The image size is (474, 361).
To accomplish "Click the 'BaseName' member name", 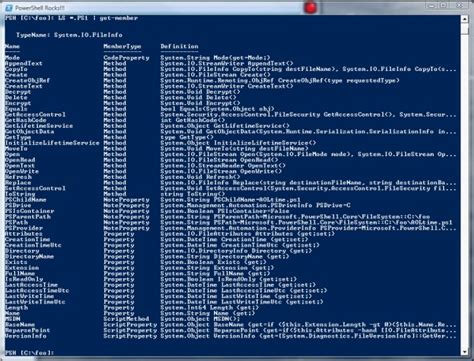I will click(20, 324).
